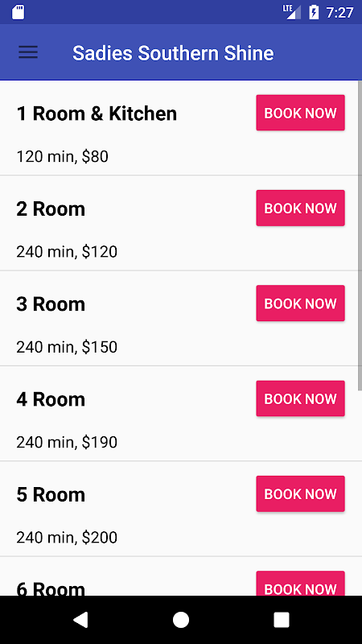Viewport: 362px width, 644px height.
Task: Click Book Now for 6 Room
Action: click(x=300, y=584)
